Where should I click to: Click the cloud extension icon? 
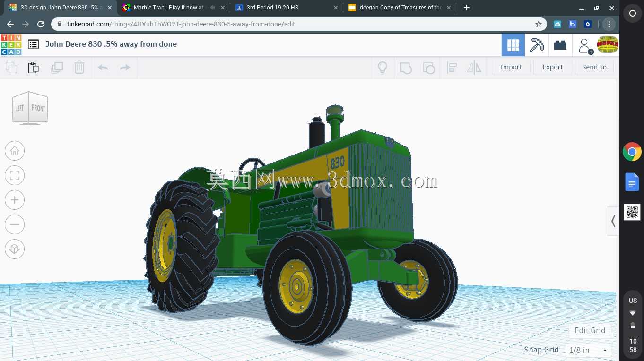[557, 24]
